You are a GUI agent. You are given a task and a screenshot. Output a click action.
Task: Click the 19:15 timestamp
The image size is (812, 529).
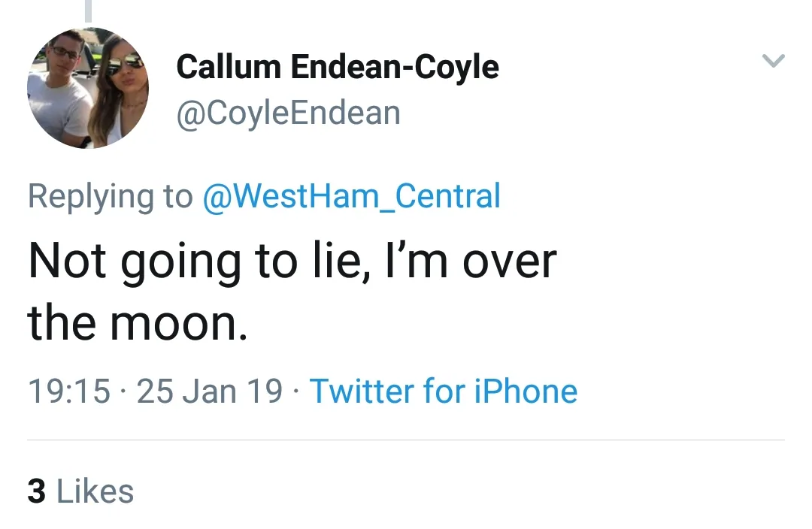pos(68,391)
